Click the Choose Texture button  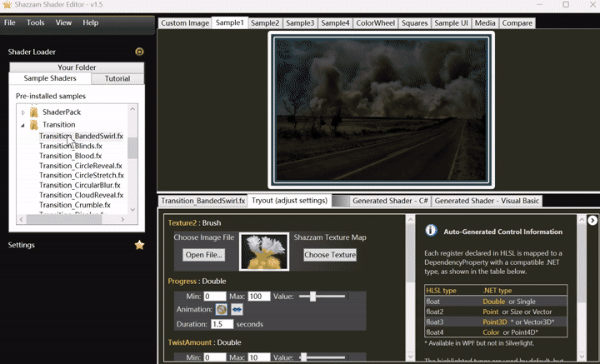coord(330,255)
